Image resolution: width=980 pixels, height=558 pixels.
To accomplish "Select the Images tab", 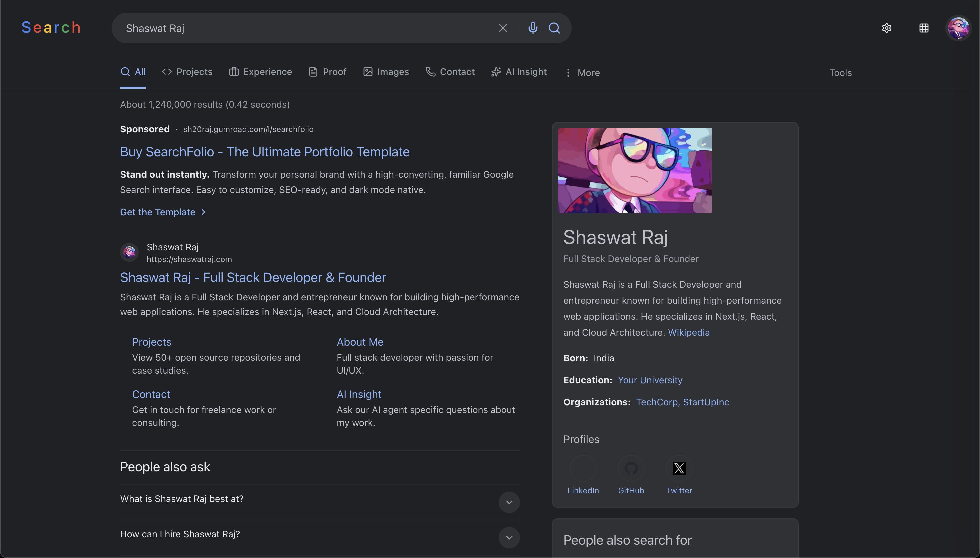I will pos(386,72).
